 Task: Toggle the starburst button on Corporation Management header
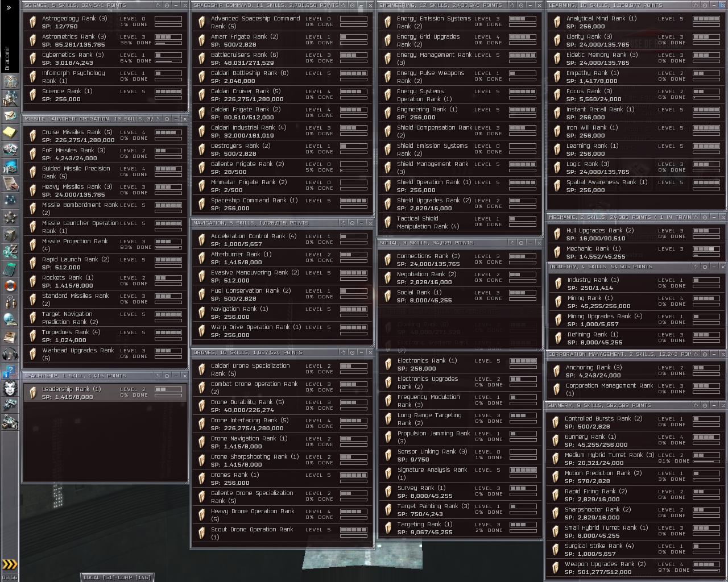click(696, 354)
